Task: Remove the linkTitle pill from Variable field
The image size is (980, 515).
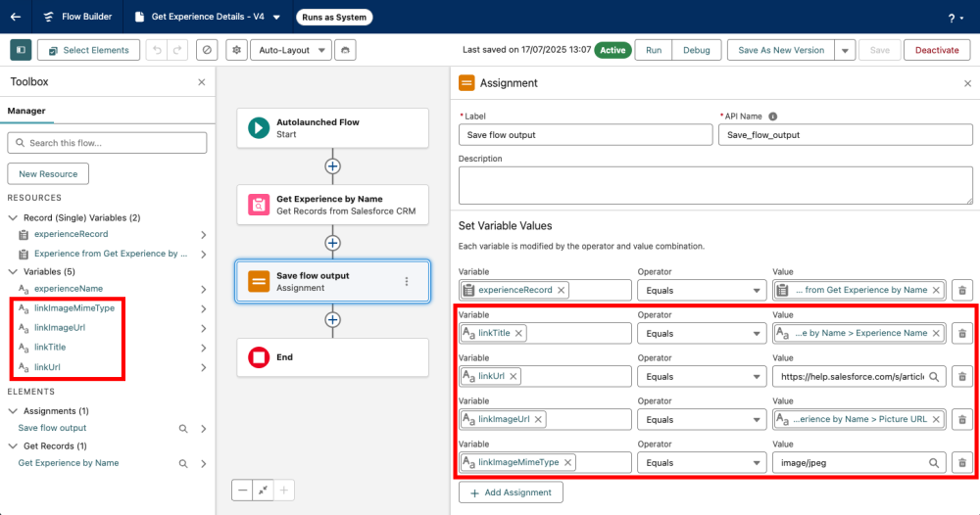Action: [x=519, y=333]
